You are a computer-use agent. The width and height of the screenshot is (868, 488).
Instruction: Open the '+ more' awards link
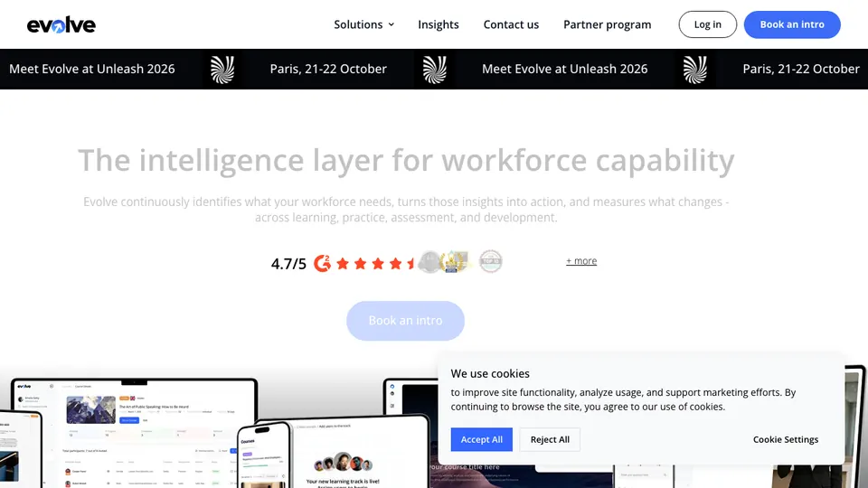[581, 260]
